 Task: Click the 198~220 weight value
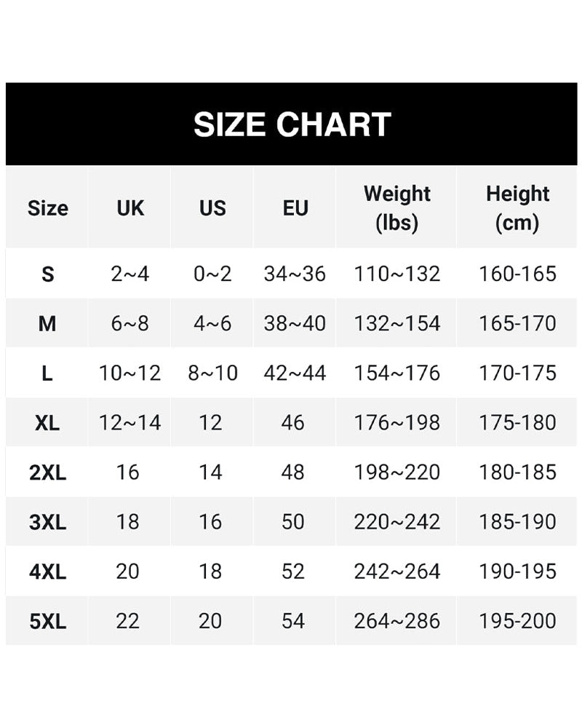pyautogui.click(x=397, y=472)
